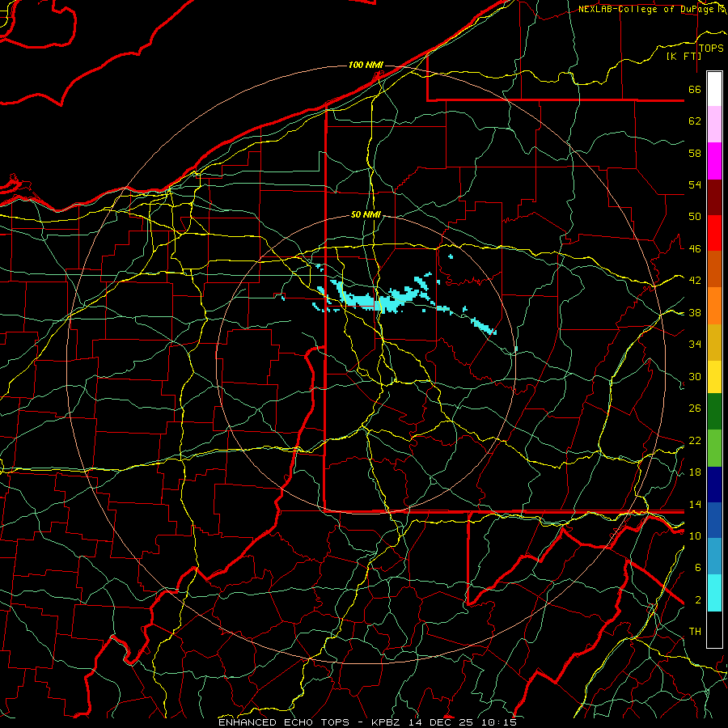Pick the gold legend color block
This screenshot has height=728, width=728.
tap(714, 342)
